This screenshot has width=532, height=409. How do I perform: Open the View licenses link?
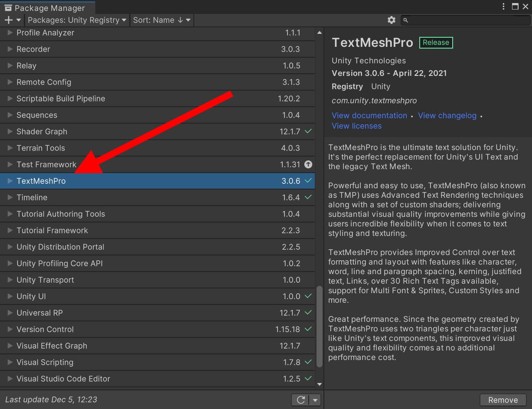[356, 126]
